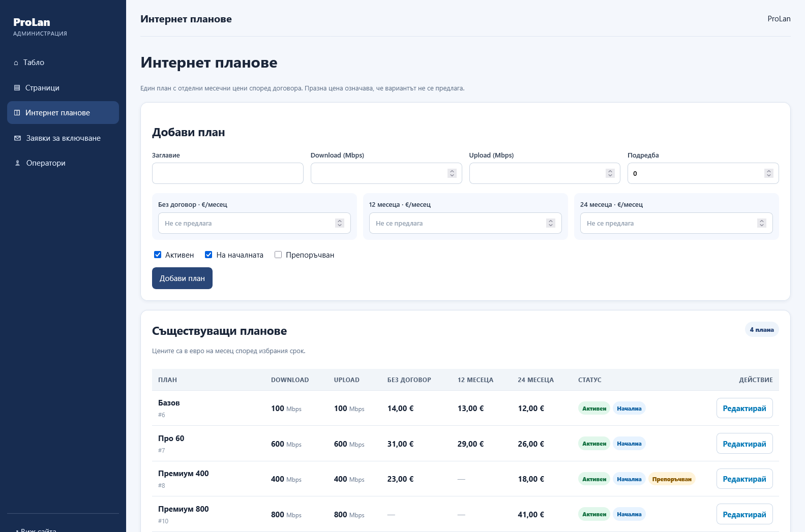The height and width of the screenshot is (532, 805).
Task: Click the 13,00 € price cell
Action: [470, 409]
